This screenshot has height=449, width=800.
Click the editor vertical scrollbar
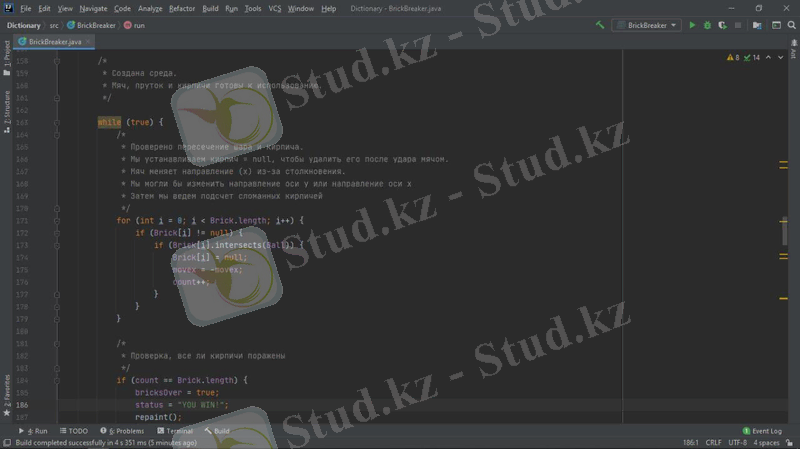785,232
